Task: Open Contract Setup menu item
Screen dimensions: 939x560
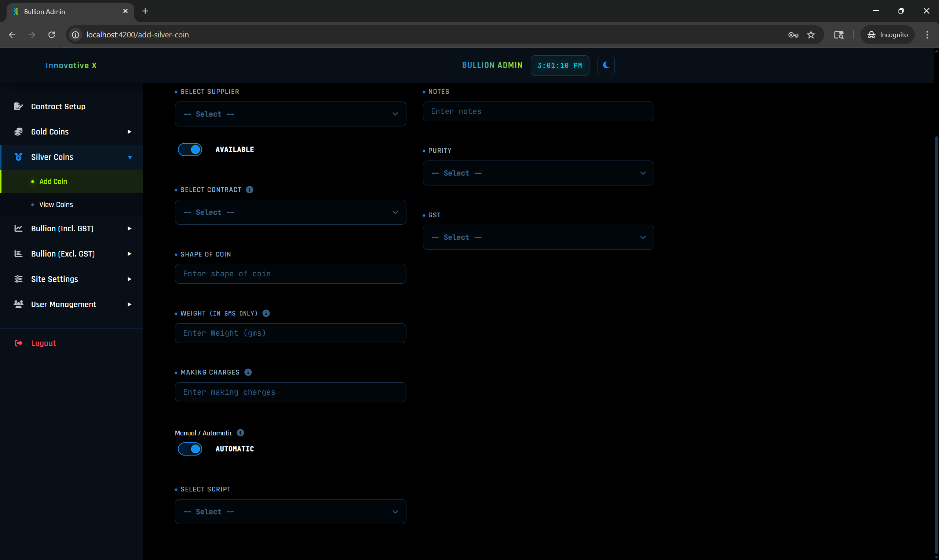Action: [x=72, y=106]
